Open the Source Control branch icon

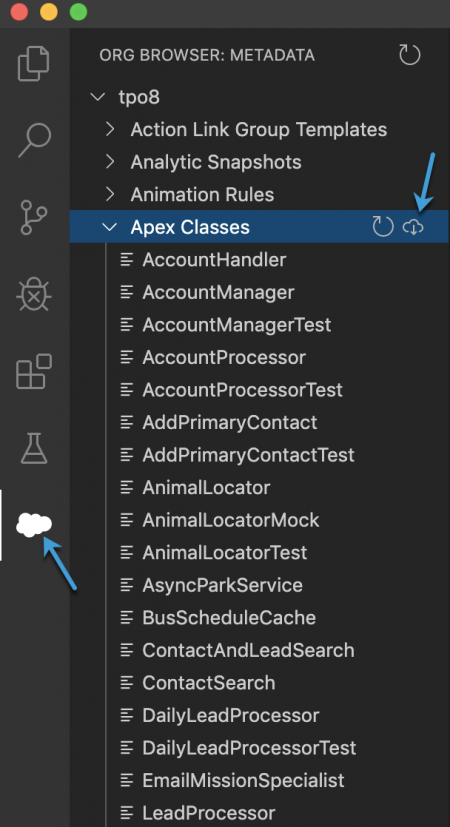pos(34,217)
